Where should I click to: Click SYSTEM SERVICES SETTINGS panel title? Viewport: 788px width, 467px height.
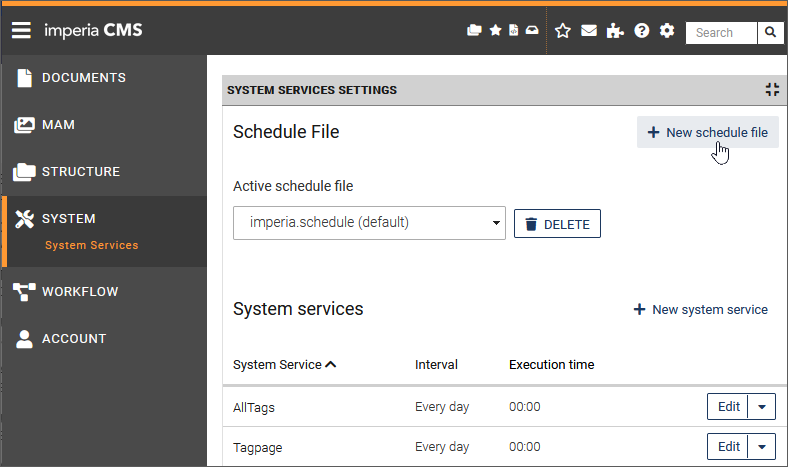pyautogui.click(x=312, y=90)
